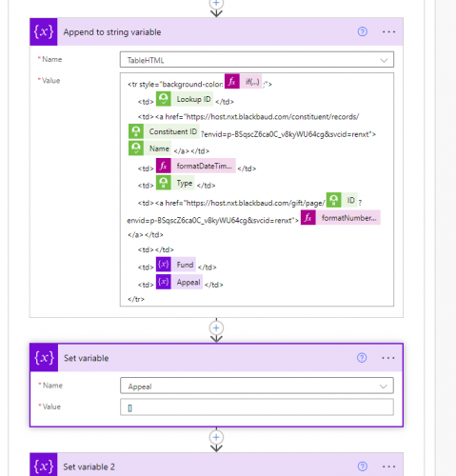
Task: Open Append to string variable ellipsis menu
Action: [388, 31]
